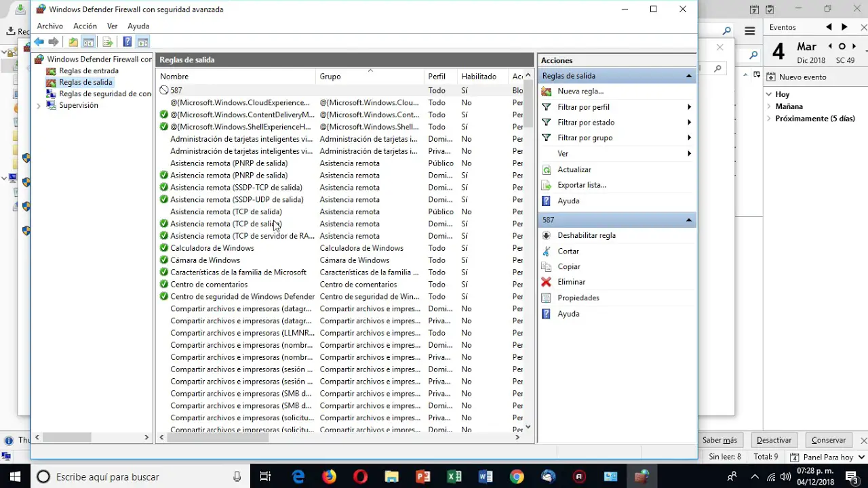Click the background window's hamburger menu icon

click(749, 31)
